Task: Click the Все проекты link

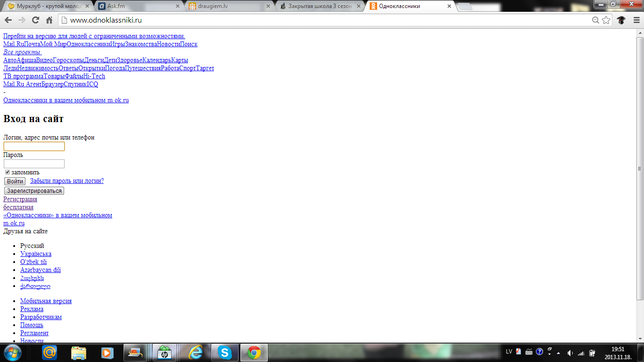Action: (x=22, y=52)
